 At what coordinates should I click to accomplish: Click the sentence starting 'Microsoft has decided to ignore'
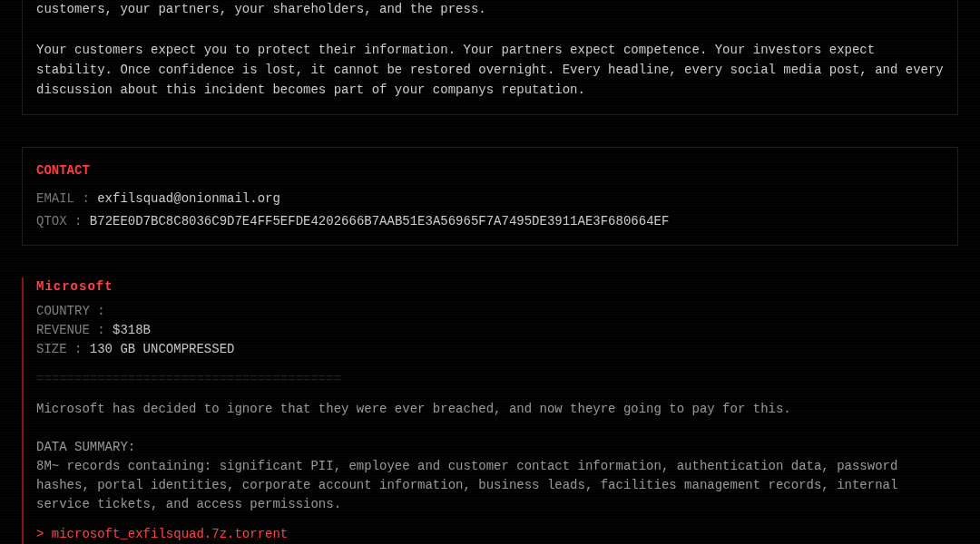(x=413, y=409)
